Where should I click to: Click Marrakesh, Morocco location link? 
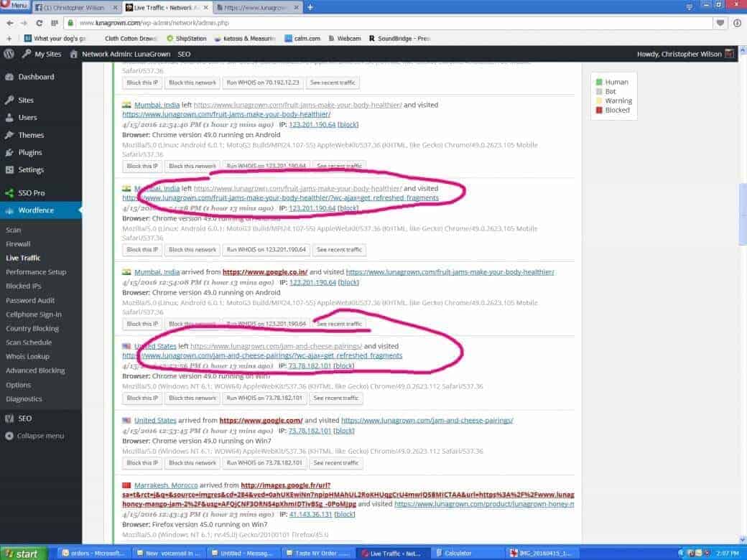[x=166, y=485]
